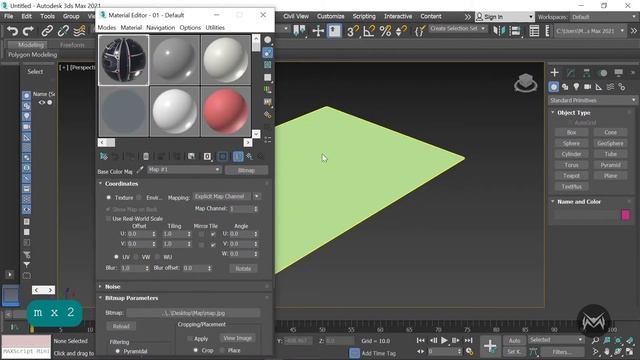The image size is (640, 360).
Task: Create a Teapot primitive button
Action: (571, 176)
